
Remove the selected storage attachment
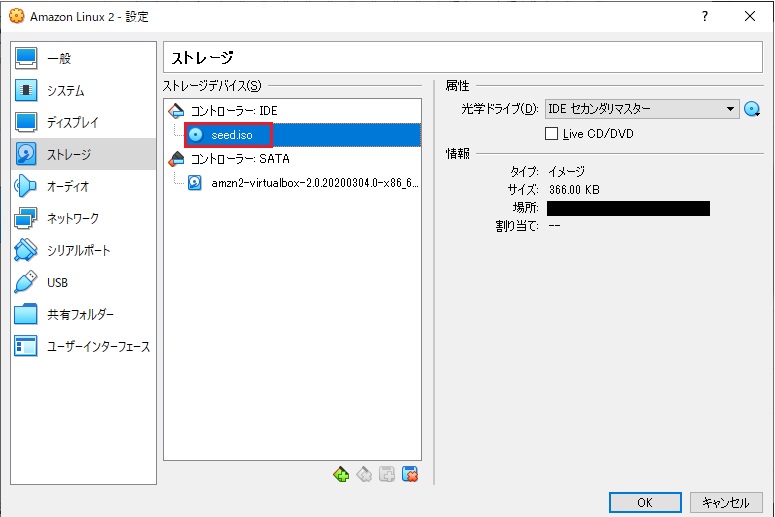click(410, 474)
